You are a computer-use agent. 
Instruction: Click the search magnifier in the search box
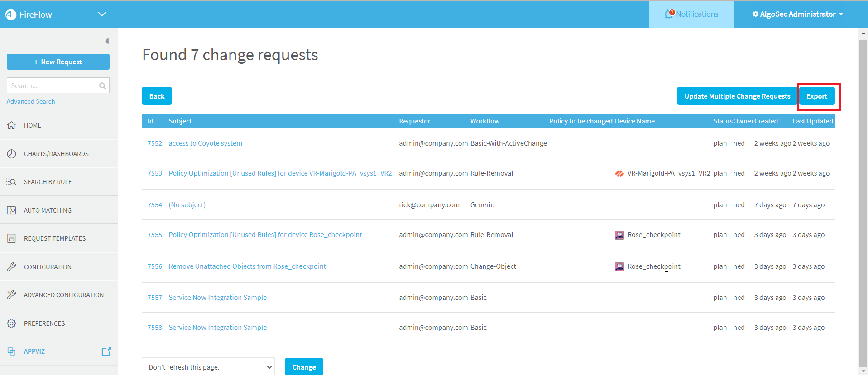[102, 85]
